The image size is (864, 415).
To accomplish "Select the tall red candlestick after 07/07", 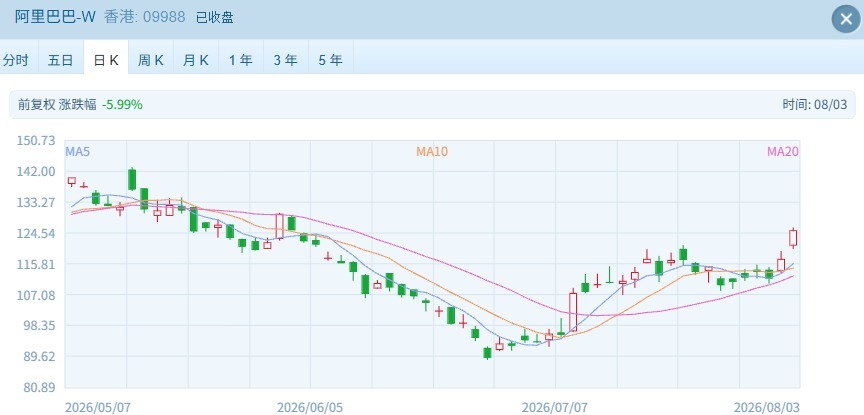I will (573, 312).
